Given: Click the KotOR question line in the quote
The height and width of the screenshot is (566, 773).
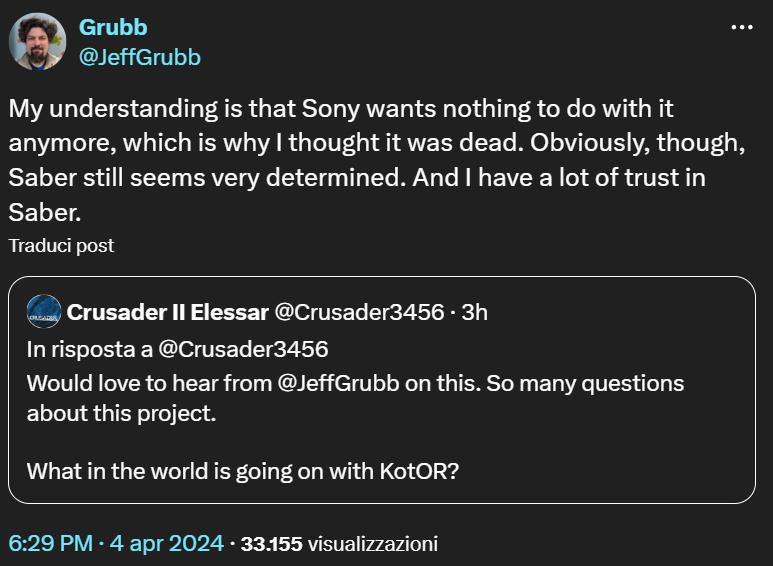Looking at the screenshot, I should [x=242, y=471].
